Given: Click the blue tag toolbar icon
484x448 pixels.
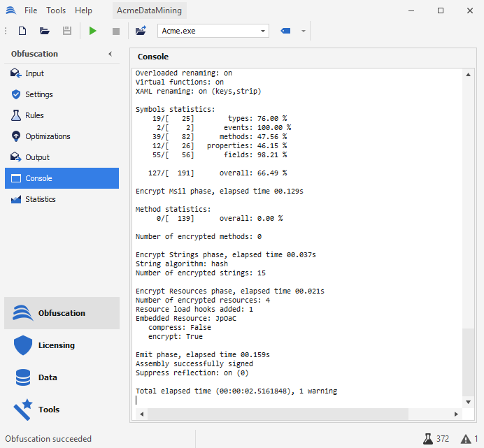Looking at the screenshot, I should (285, 31).
